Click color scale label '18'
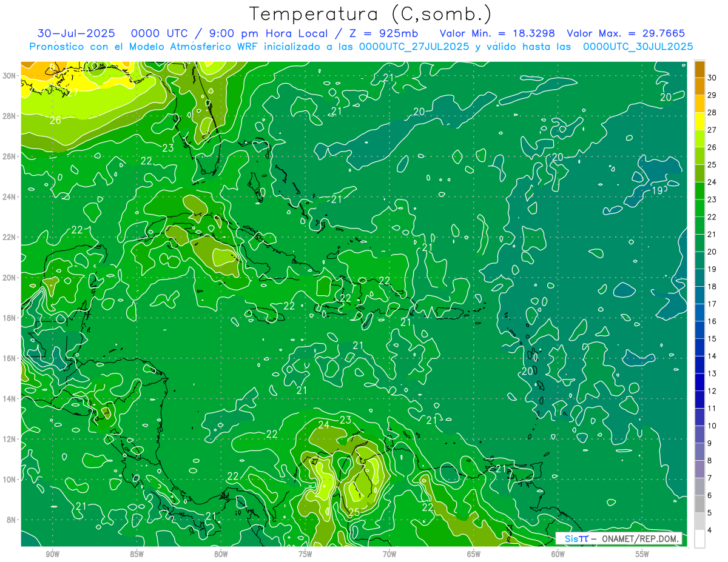The width and height of the screenshot is (728, 562). 712,287
